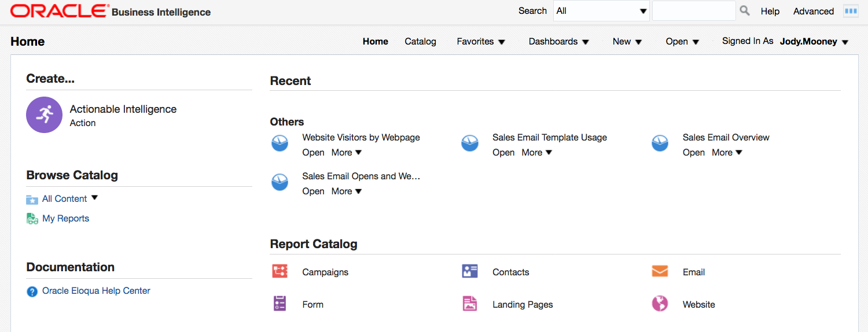Open the Contacts report catalog icon
This screenshot has height=332, width=868.
point(470,271)
